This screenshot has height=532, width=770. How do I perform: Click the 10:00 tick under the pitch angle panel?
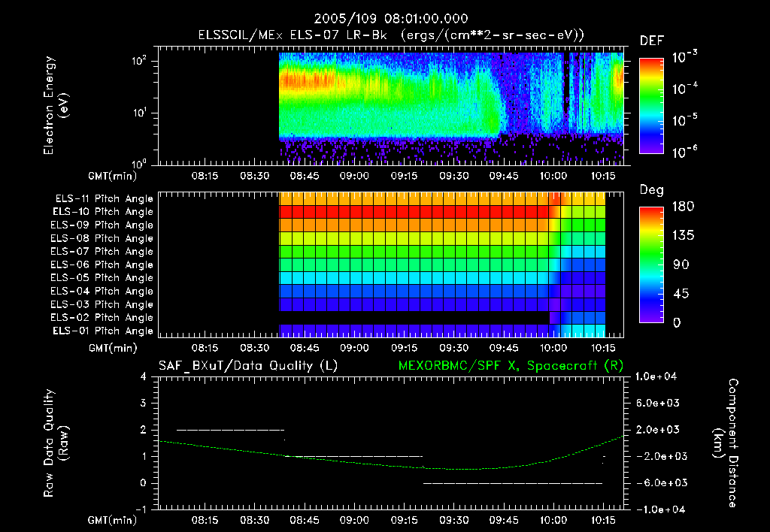pos(553,348)
